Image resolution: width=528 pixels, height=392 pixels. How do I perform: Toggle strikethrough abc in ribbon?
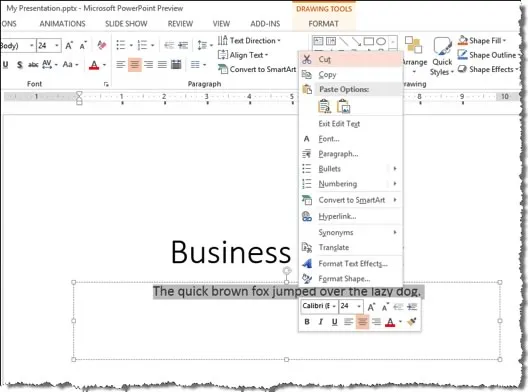(x=33, y=64)
